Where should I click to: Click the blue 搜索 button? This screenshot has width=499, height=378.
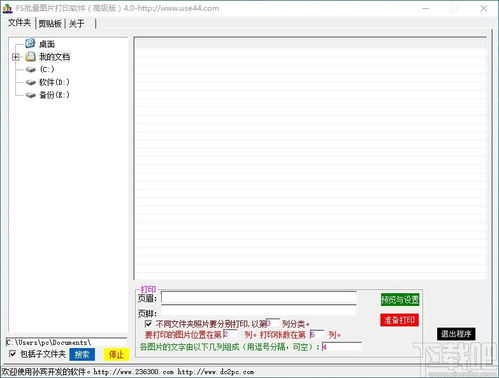[82, 354]
